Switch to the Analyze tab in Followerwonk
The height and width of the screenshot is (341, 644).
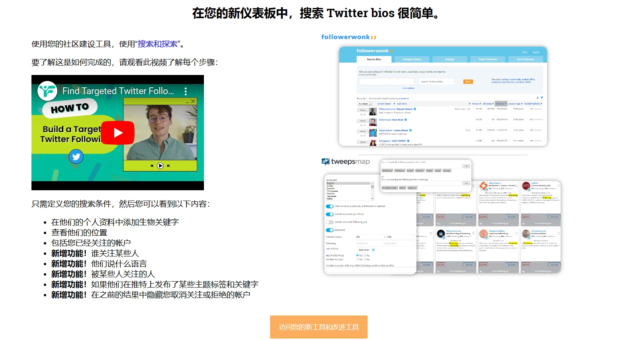tap(450, 59)
